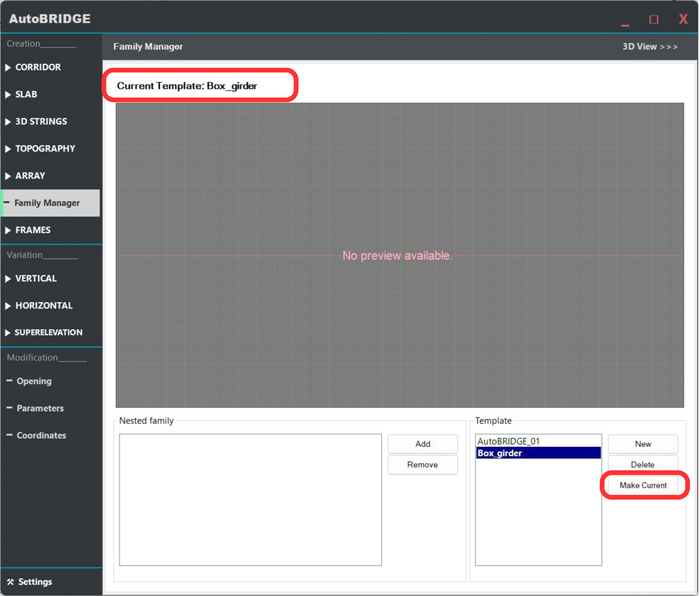Image resolution: width=700 pixels, height=596 pixels.
Task: Open the Parameters modification page
Action: [x=40, y=409]
